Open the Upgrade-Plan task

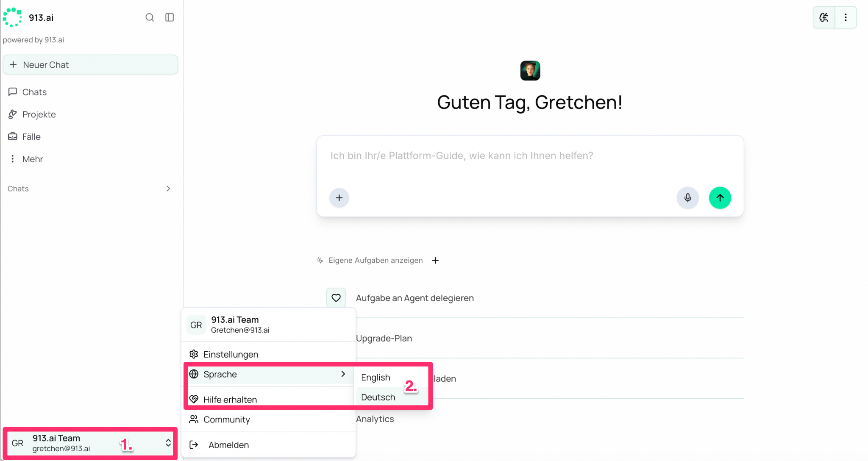pyautogui.click(x=384, y=339)
